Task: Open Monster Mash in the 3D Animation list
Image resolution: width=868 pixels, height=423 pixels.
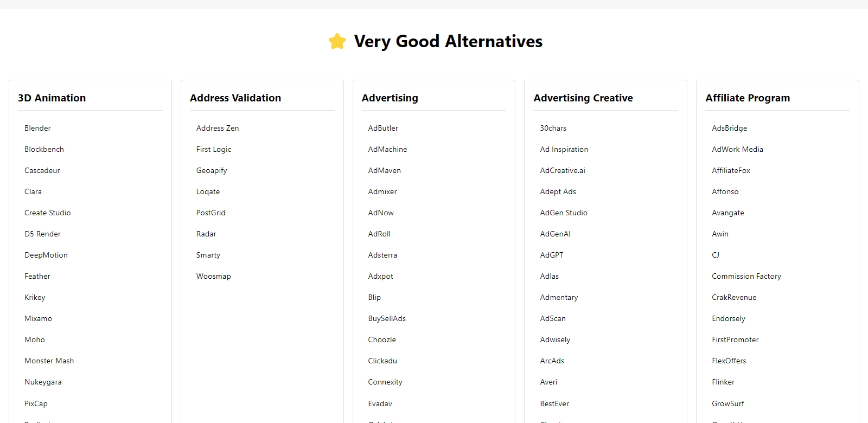Action: [x=49, y=361]
